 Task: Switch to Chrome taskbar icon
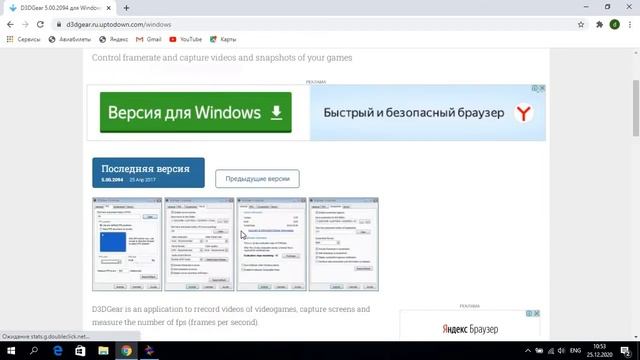click(126, 351)
